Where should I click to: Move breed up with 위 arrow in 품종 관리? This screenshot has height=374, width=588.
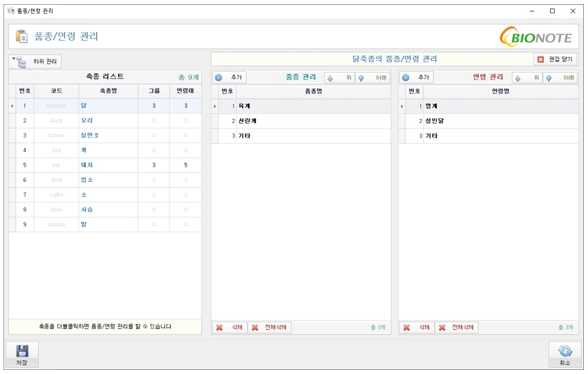coord(339,77)
